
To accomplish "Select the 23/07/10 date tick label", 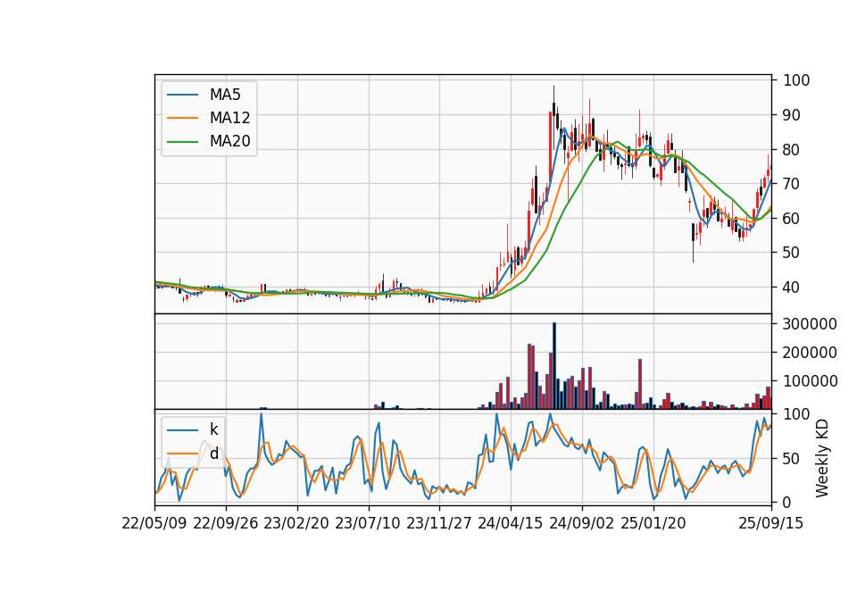I will (368, 523).
